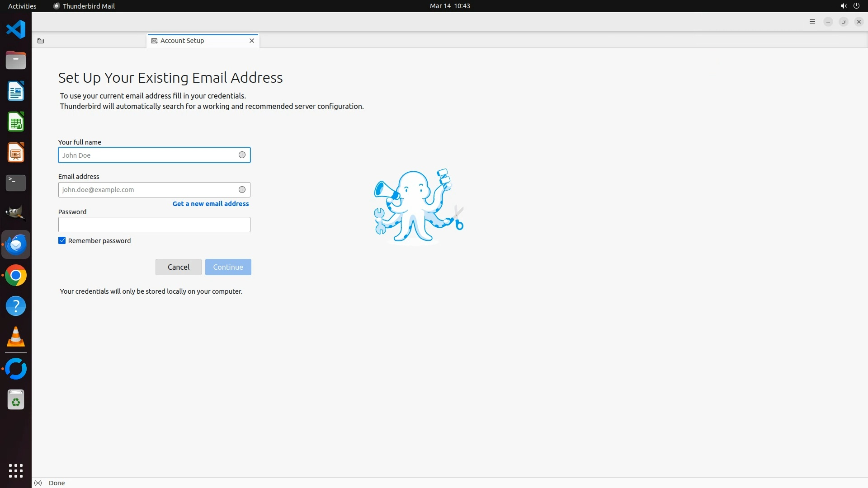The image size is (868, 488).
Task: Click into the Password input field
Action: click(x=154, y=225)
